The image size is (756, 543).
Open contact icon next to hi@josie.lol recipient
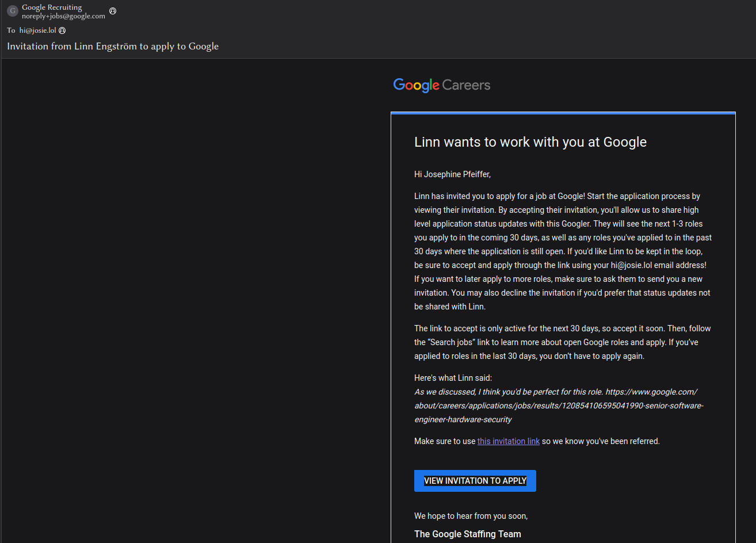[x=62, y=30]
